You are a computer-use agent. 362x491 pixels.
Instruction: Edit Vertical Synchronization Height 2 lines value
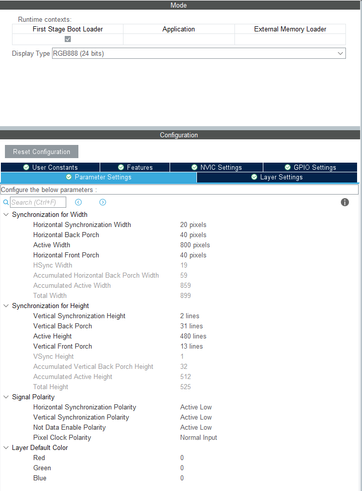pyautogui.click(x=190, y=316)
